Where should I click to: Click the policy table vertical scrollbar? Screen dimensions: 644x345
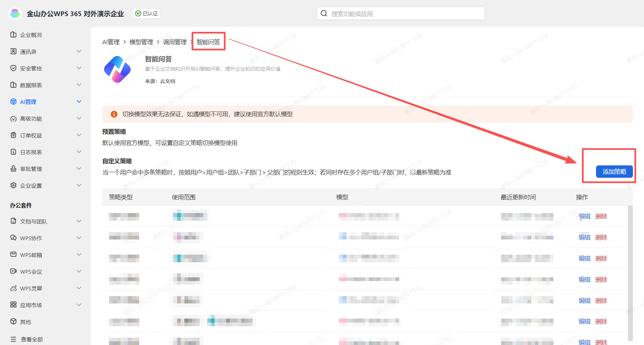point(630,273)
